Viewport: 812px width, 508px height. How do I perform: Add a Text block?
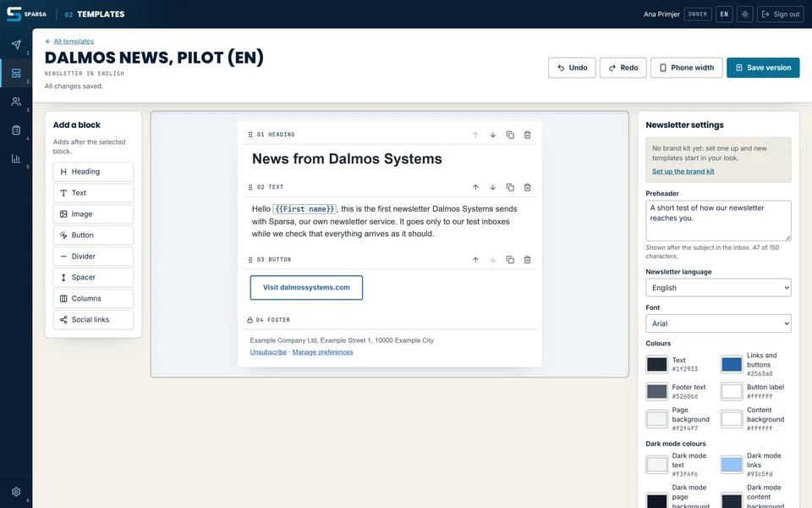pos(93,193)
